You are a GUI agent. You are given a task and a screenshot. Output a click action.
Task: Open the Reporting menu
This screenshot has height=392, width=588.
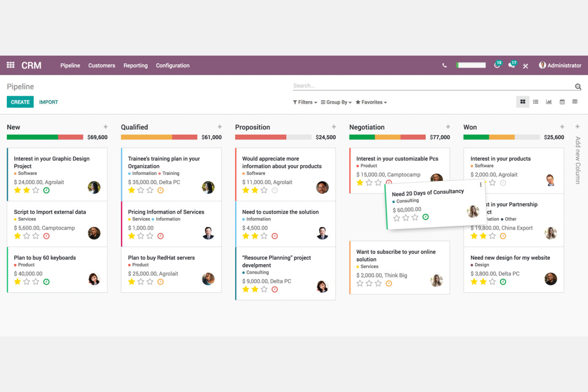pos(135,65)
